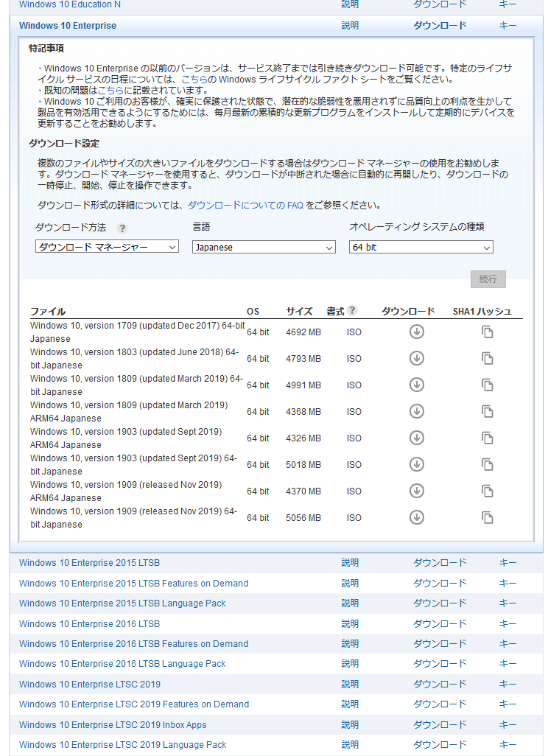Click ダウンロード for LTSC 2019 Language Pack
The height and width of the screenshot is (756, 548).
coord(440,745)
